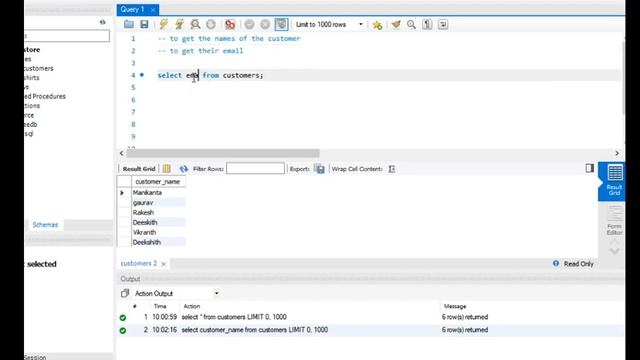Click the row-selector arrow beside Manikanta

(x=123, y=192)
